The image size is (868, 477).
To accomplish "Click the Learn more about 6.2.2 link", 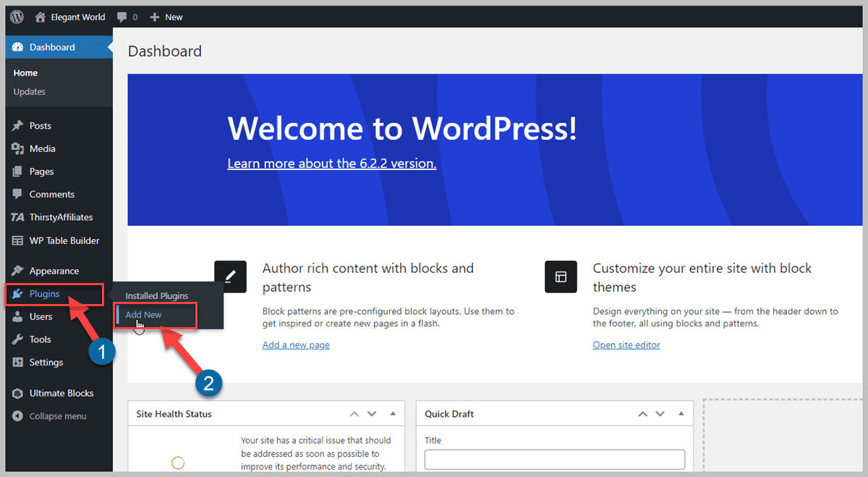I will tap(331, 163).
